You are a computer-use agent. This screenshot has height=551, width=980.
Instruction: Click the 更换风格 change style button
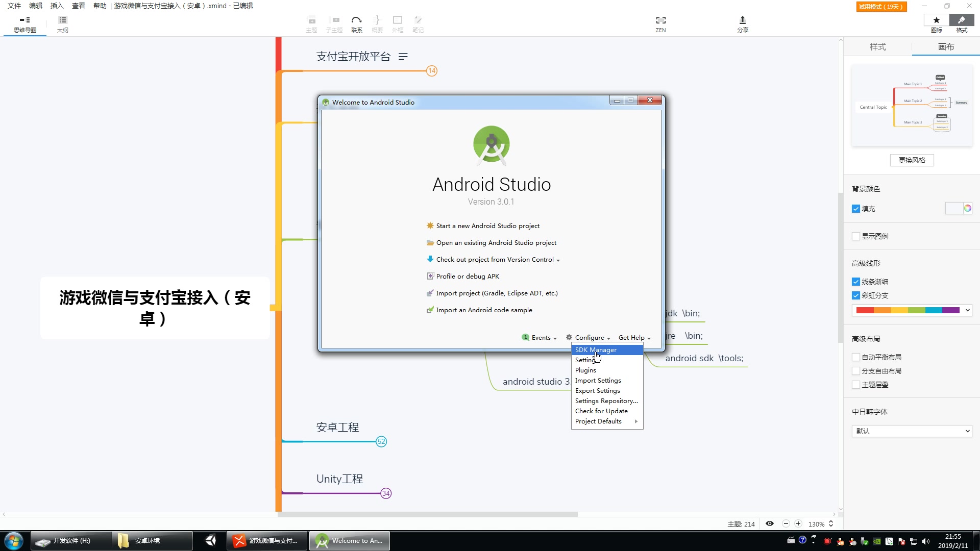[x=912, y=160]
